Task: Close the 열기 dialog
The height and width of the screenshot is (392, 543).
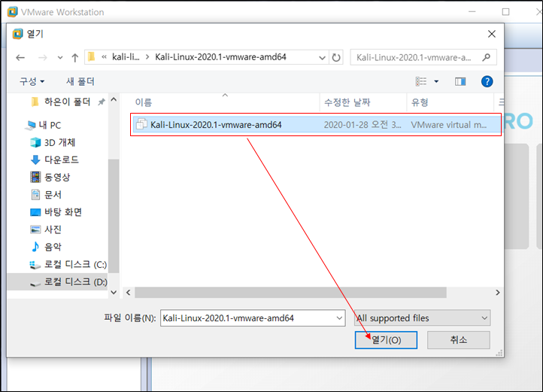Action: [x=492, y=34]
